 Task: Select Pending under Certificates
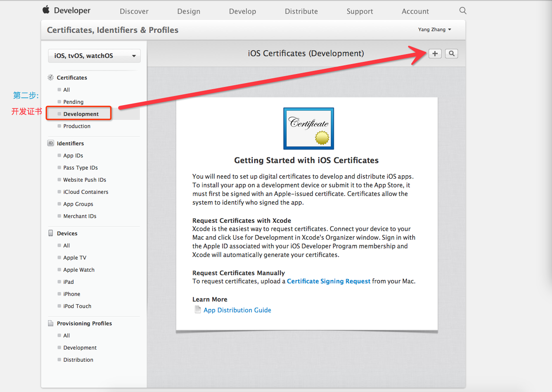[x=73, y=102]
